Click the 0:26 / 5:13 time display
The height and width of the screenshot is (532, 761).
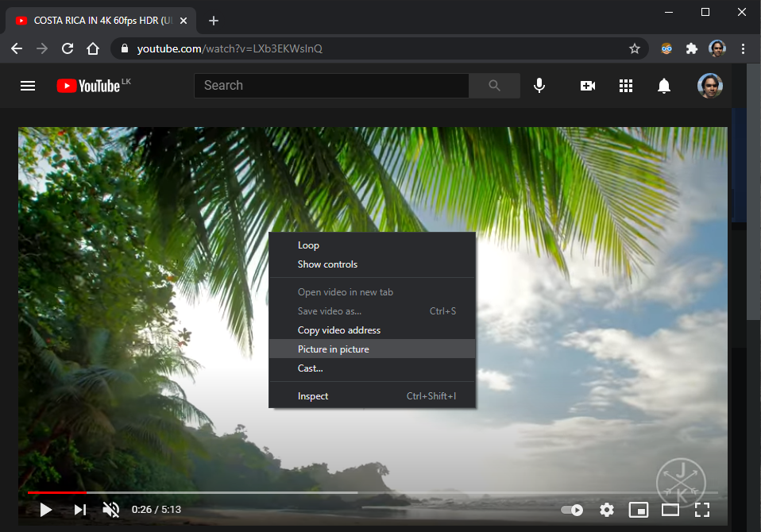click(156, 510)
